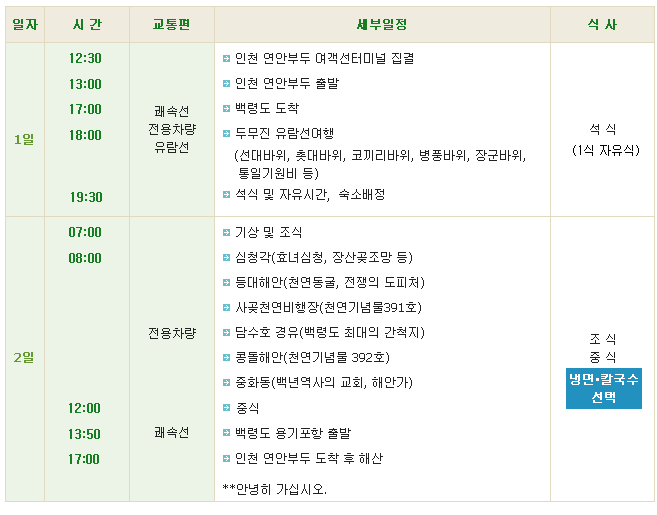657x515 pixels.
Task: Select the 교통편 column header
Action: [172, 25]
